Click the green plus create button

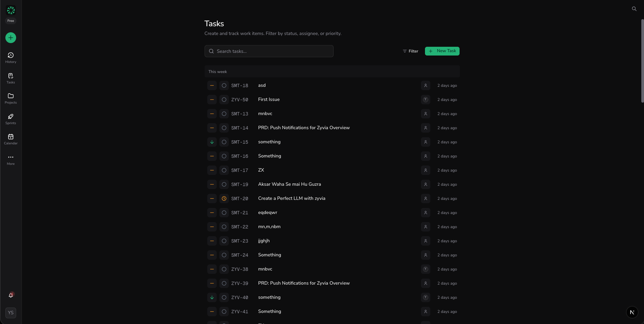[10, 38]
